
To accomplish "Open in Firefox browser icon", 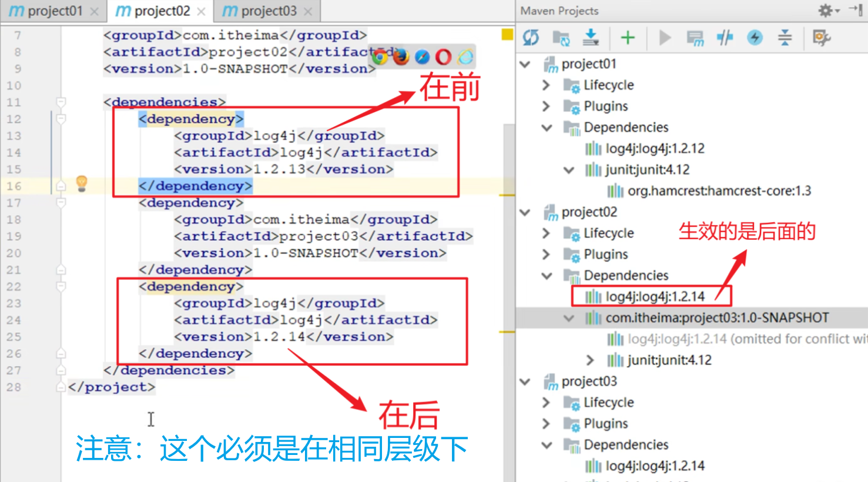I will pyautogui.click(x=401, y=57).
